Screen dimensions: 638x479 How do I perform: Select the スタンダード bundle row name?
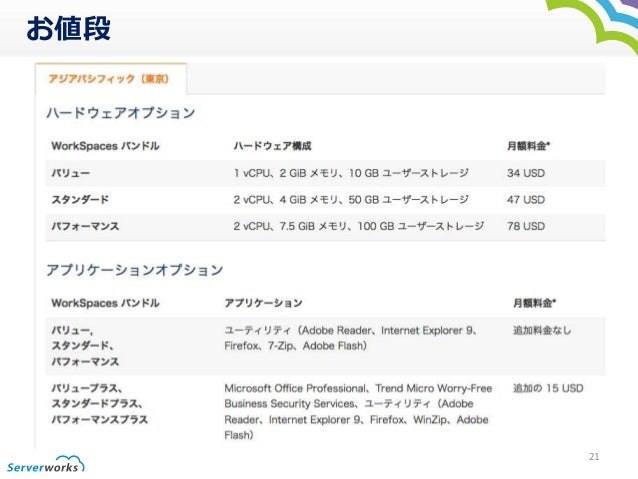click(x=80, y=200)
